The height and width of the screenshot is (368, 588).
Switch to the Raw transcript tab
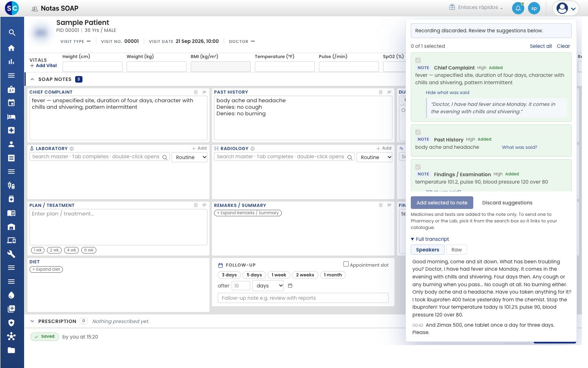coord(457,250)
